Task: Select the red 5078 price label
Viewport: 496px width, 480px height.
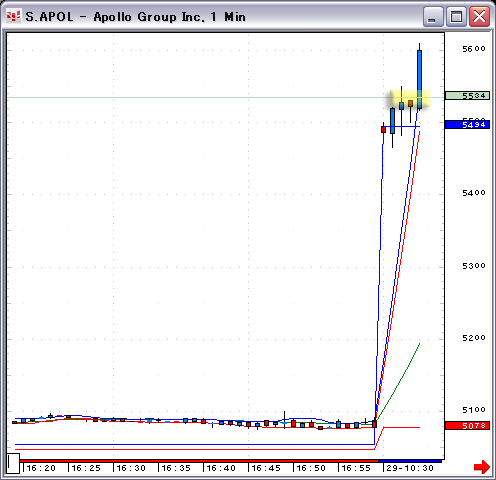Action: coord(467,425)
